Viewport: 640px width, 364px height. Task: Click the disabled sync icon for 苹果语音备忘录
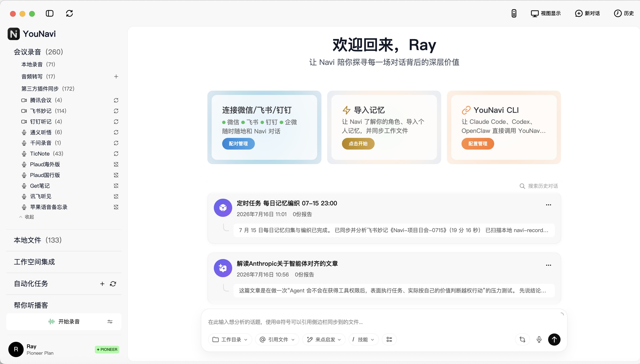tap(116, 207)
